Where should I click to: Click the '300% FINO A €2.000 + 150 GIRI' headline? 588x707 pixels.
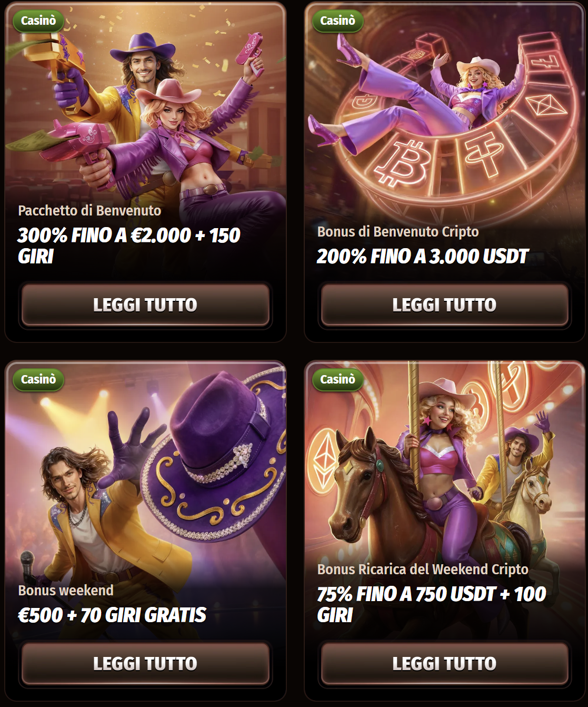[x=129, y=246]
